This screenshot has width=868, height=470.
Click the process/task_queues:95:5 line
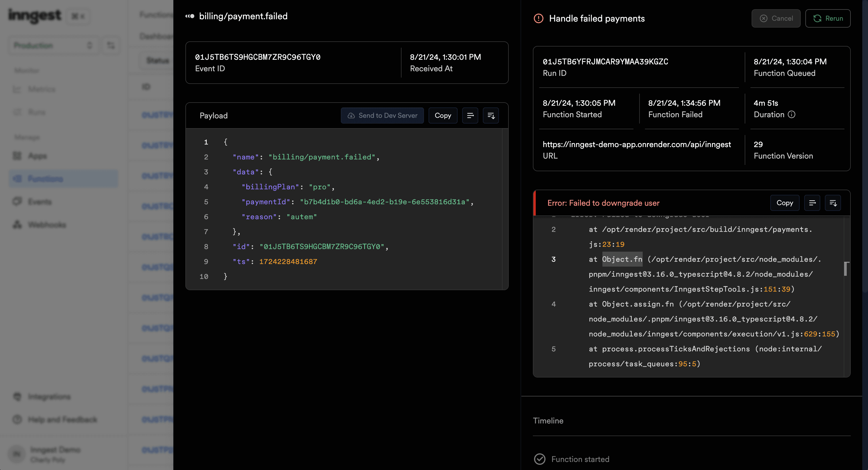click(644, 363)
